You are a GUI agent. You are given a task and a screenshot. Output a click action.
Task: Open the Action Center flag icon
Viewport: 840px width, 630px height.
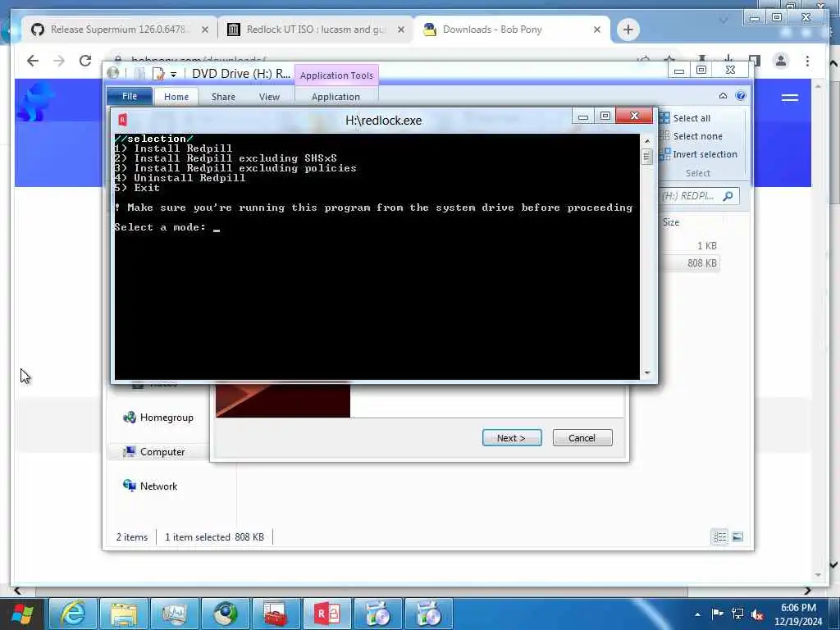pyautogui.click(x=717, y=614)
